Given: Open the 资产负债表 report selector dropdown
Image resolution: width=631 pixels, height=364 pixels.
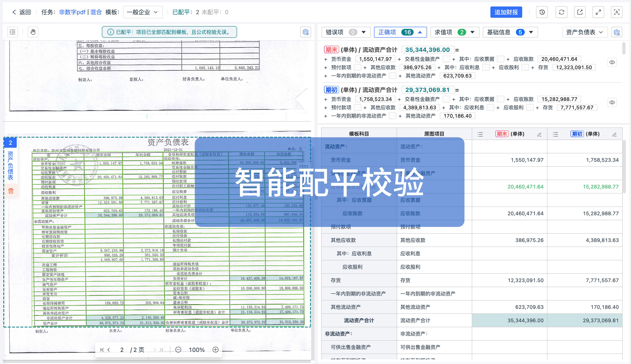Looking at the screenshot, I should (585, 32).
